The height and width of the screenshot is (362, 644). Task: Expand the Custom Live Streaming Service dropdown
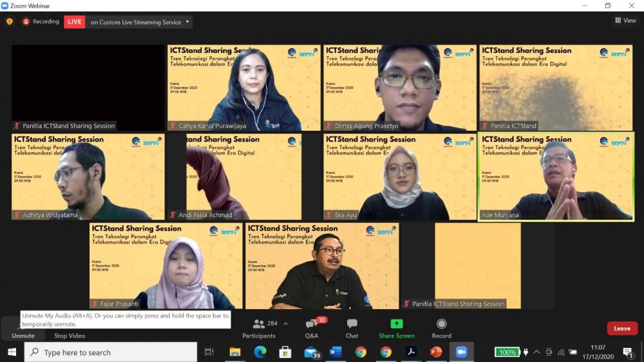click(187, 22)
